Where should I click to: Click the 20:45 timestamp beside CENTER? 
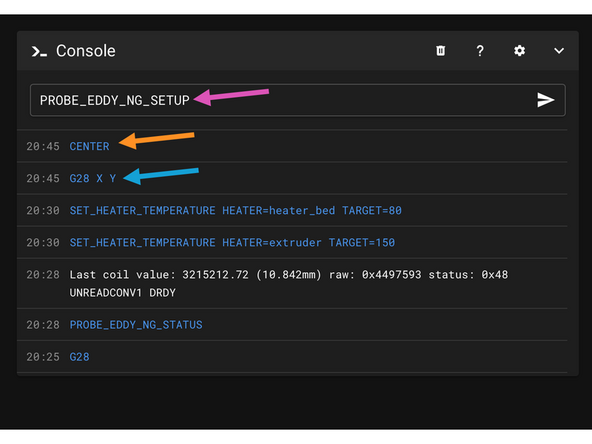[x=43, y=146]
